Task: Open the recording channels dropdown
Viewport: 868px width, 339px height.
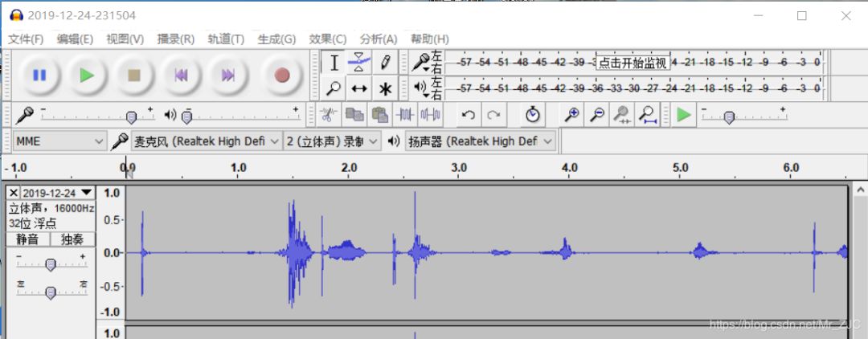Action: click(332, 141)
